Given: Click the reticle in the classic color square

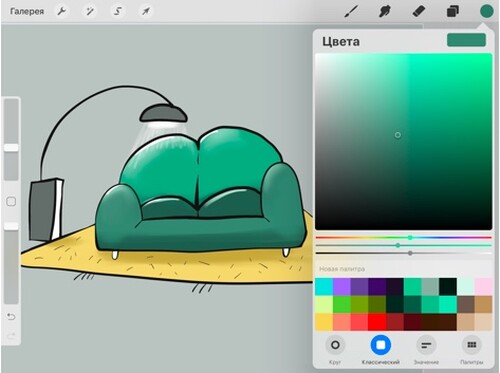Looking at the screenshot, I should pyautogui.click(x=398, y=135).
